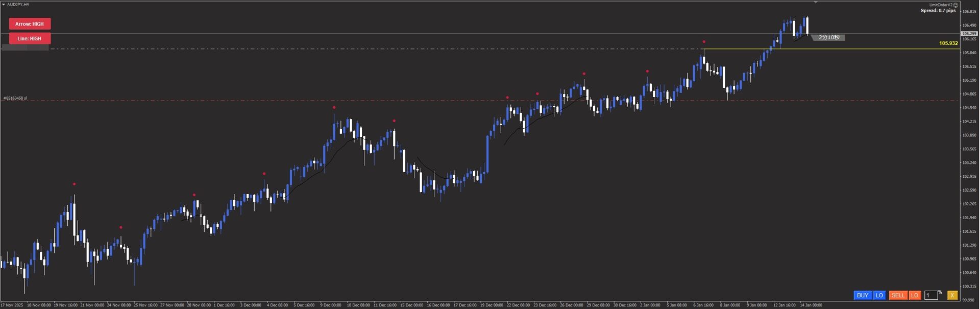The width and height of the screenshot is (980, 309).
Task: Click the red dot above the 9 Dec peak
Action: pos(334,108)
